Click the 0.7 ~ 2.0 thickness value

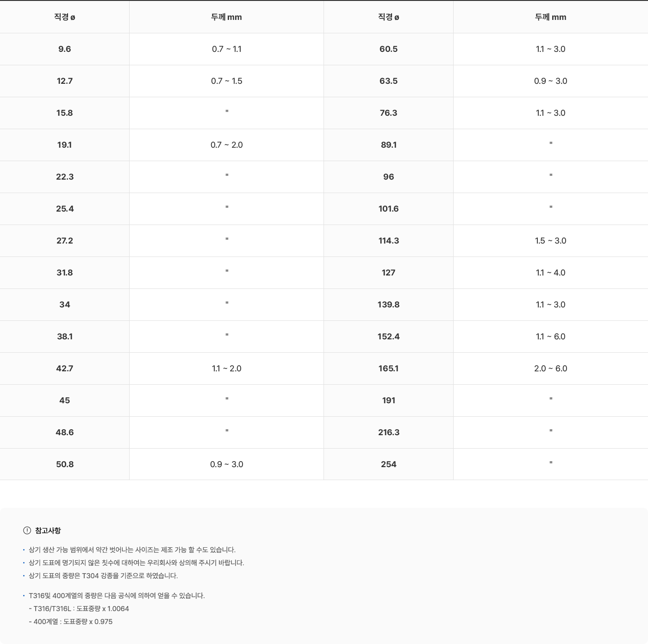click(x=226, y=145)
